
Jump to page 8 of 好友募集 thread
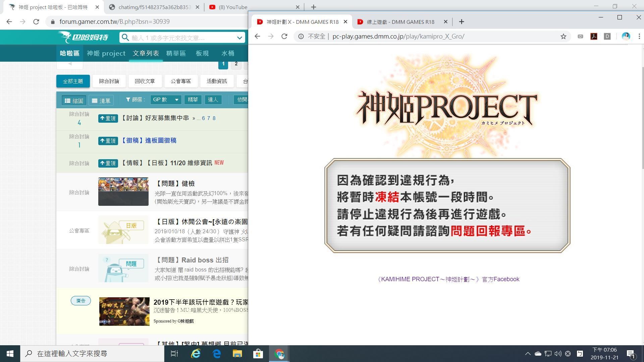(x=214, y=118)
